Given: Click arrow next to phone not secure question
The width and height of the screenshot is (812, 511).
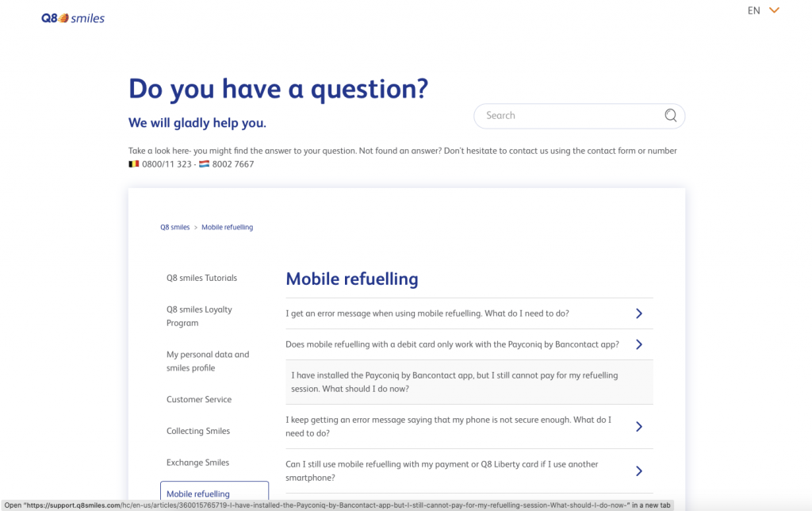Looking at the screenshot, I should coord(639,427).
